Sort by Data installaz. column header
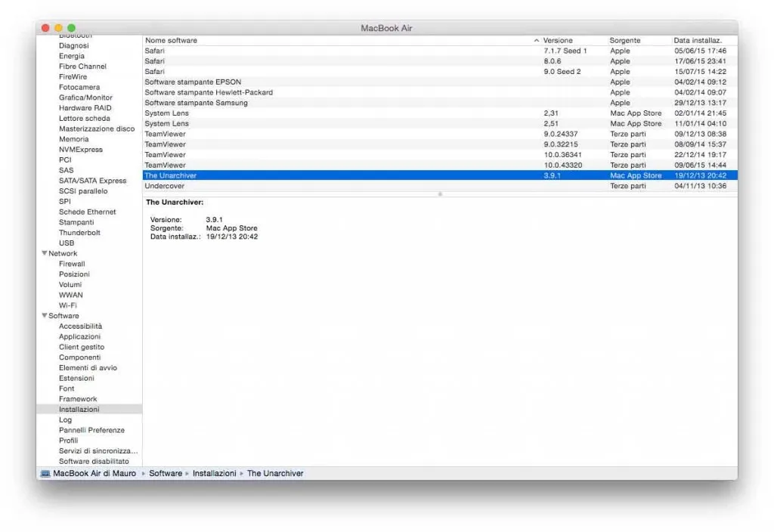Viewport: 774px width, 532px height. (698, 41)
